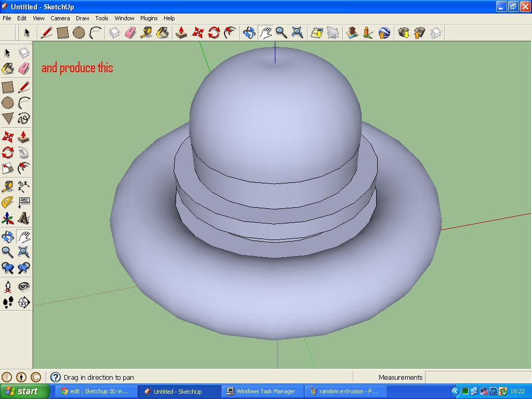Image resolution: width=532 pixels, height=399 pixels.
Task: Select the Rectangle tool
Action: [8, 86]
